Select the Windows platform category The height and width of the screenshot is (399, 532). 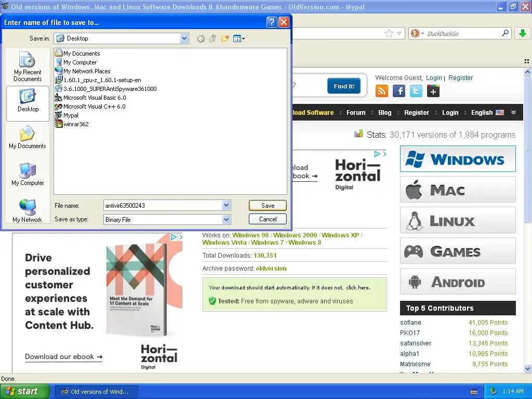click(x=458, y=159)
